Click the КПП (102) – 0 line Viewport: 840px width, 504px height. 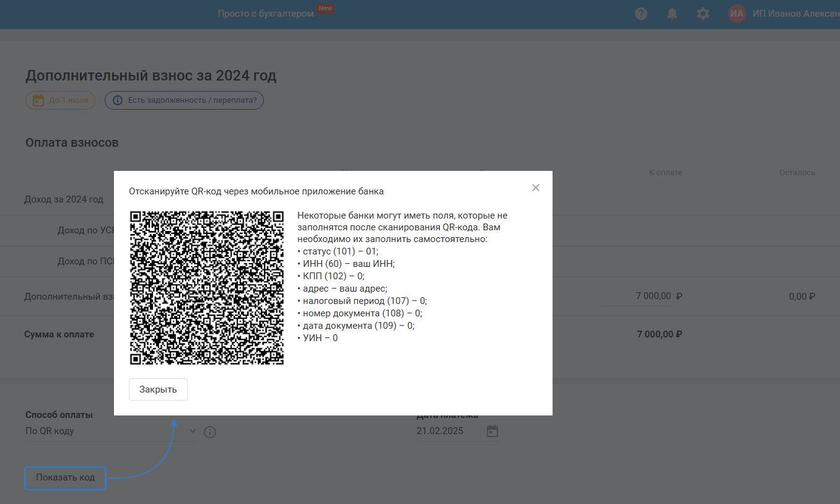[331, 276]
